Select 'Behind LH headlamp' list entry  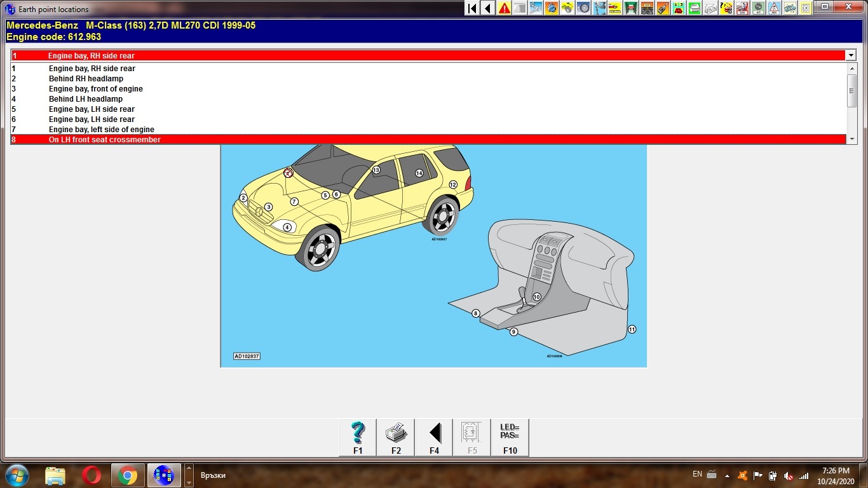pos(429,98)
